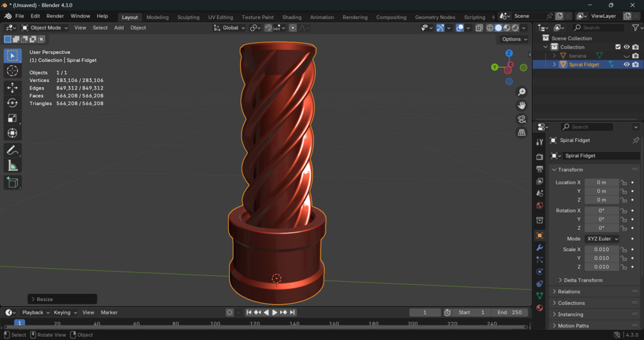Toggle viewport overlays button
Image resolution: width=644 pixels, height=340 pixels.
[x=459, y=28]
